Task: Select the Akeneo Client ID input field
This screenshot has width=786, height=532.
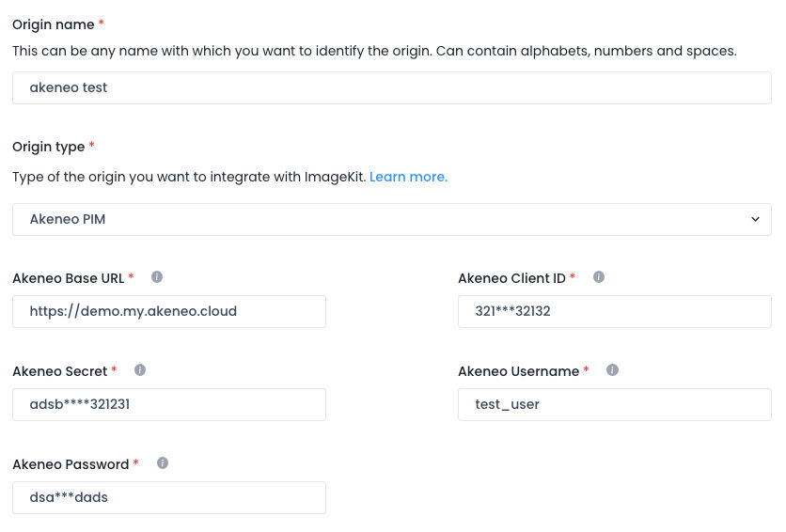Action: [x=615, y=311]
